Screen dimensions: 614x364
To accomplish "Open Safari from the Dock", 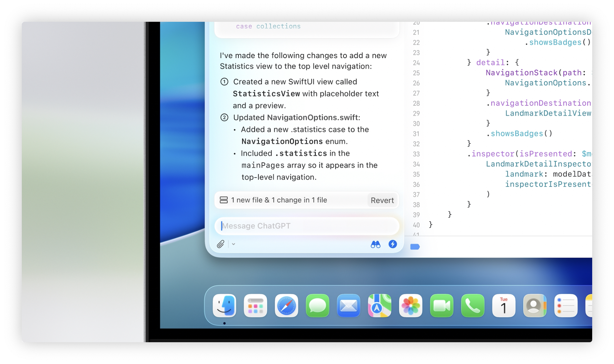I will coord(286,306).
